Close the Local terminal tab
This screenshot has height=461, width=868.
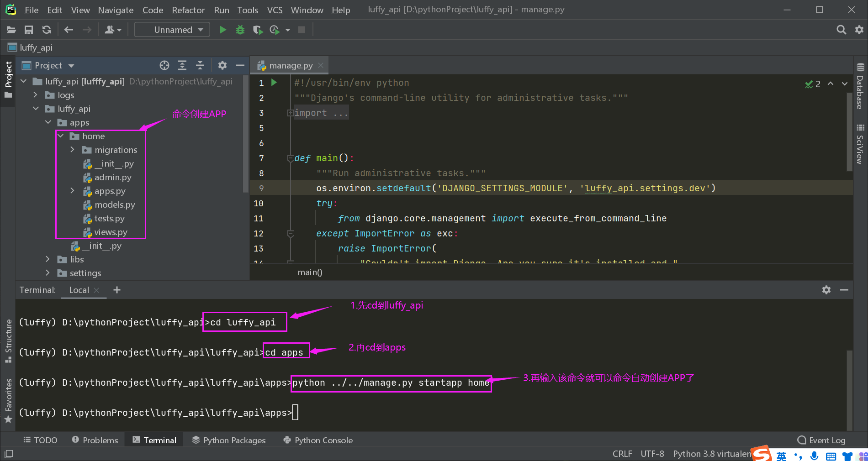(x=96, y=290)
